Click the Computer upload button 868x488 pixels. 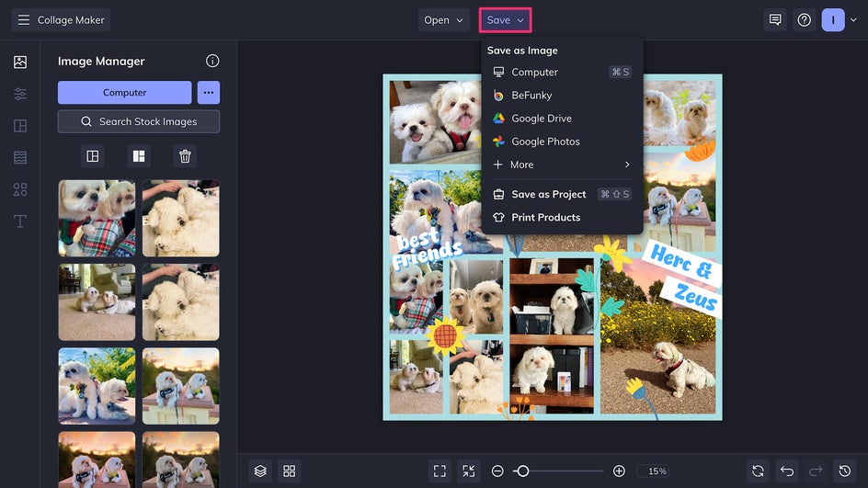[x=124, y=93]
